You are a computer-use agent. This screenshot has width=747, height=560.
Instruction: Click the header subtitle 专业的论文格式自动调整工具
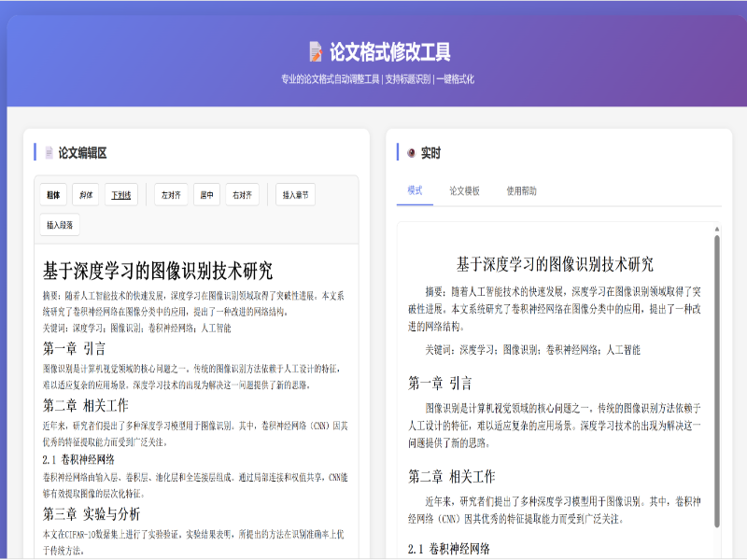(x=331, y=79)
